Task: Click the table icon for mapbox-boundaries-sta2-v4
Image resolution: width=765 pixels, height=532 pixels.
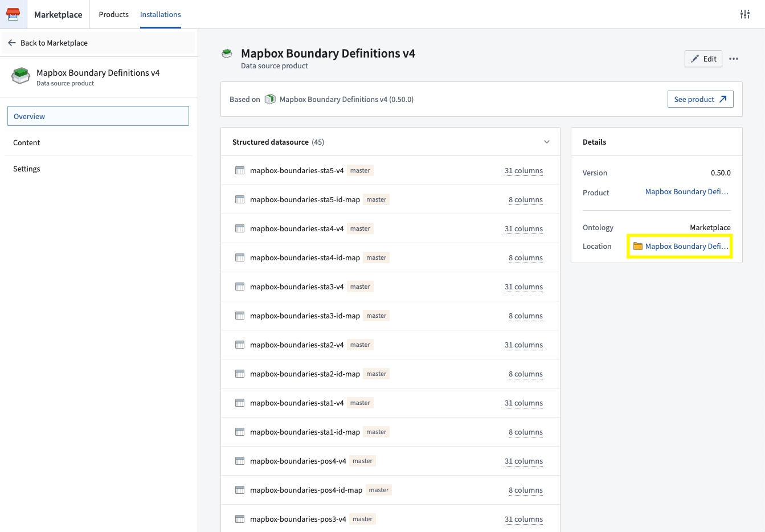Action: point(240,345)
